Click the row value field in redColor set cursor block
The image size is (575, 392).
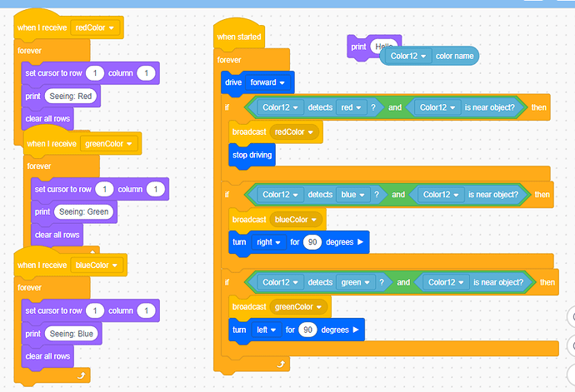pyautogui.click(x=95, y=73)
